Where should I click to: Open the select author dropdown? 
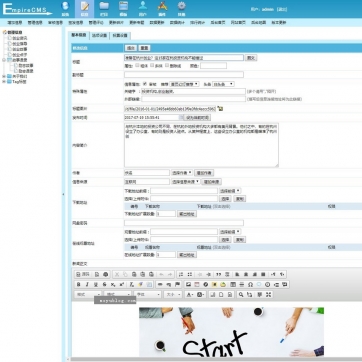point(182,173)
